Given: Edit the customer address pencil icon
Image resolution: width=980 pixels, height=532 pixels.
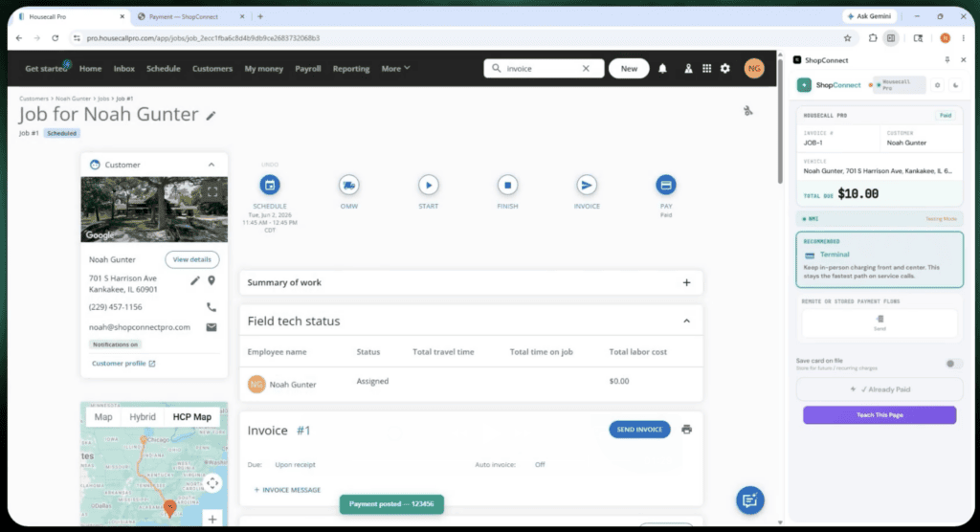Looking at the screenshot, I should pos(195,280).
